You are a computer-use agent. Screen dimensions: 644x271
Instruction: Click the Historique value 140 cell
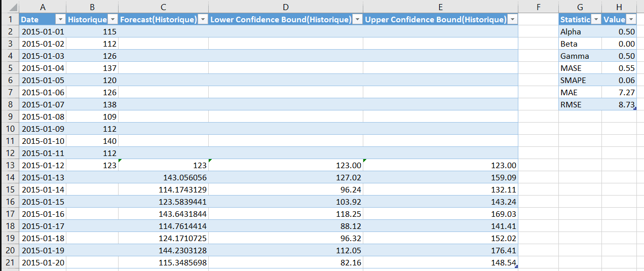[x=92, y=141]
